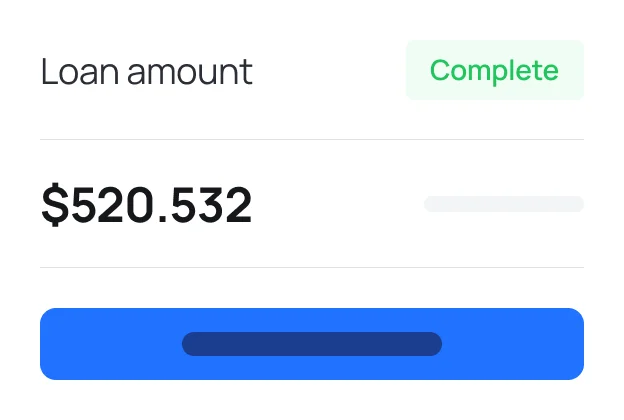Select the $520.532 amount value

(x=147, y=205)
